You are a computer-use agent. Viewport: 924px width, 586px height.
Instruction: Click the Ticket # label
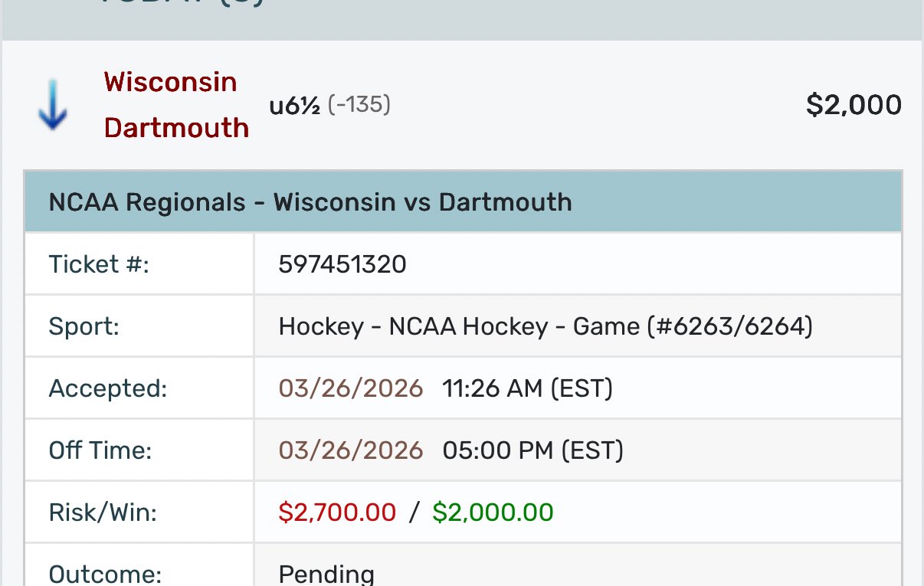(x=99, y=264)
